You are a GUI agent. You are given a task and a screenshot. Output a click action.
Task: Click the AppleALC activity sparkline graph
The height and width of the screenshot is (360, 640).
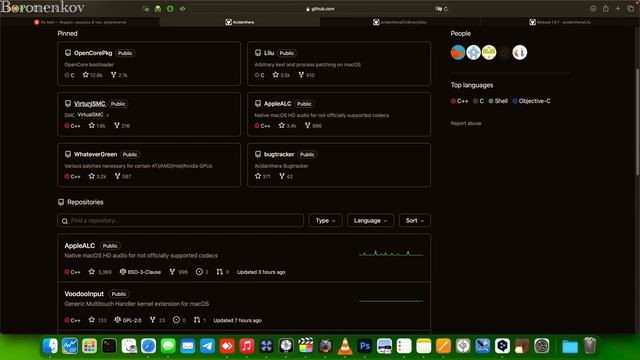[x=391, y=253]
